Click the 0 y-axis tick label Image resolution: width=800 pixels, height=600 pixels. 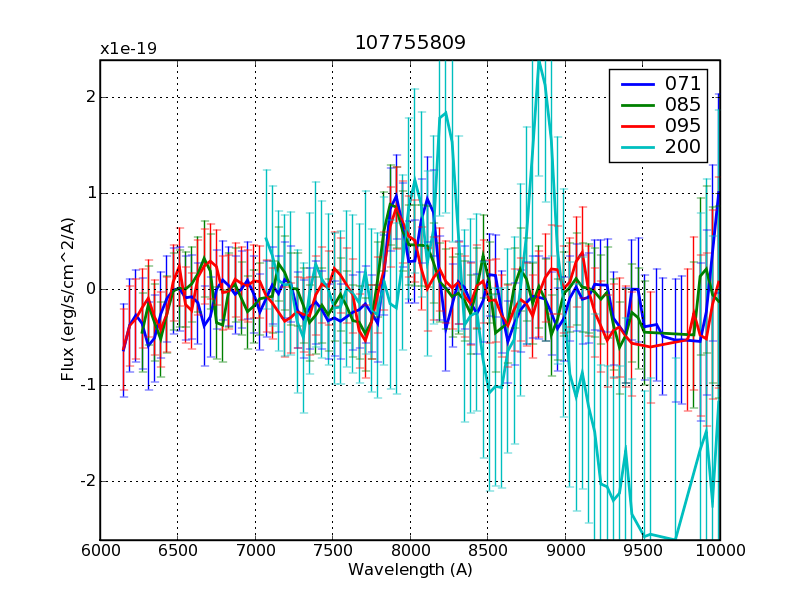point(89,289)
